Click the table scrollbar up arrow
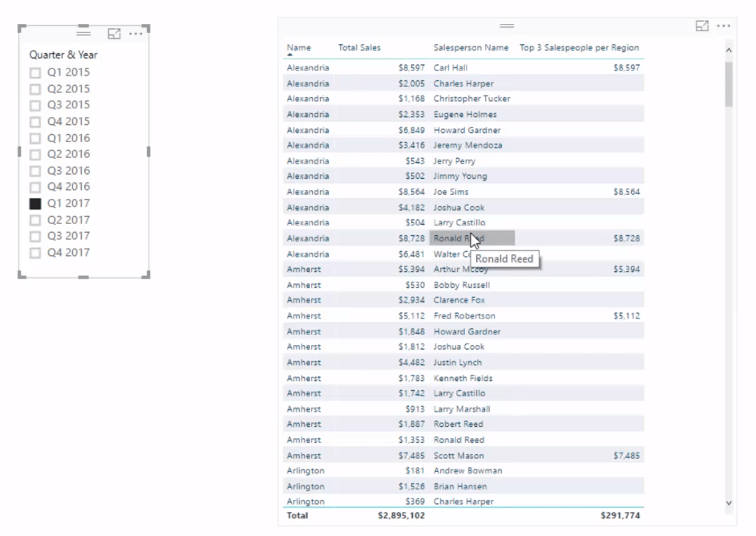 (x=729, y=50)
